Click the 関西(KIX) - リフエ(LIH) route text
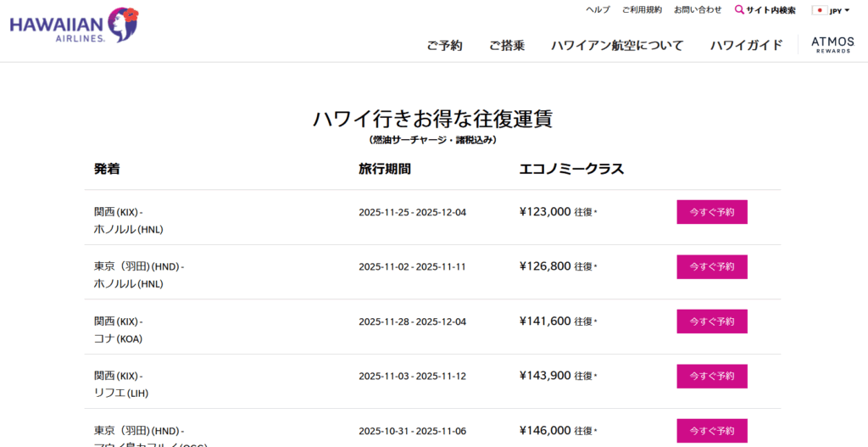 pyautogui.click(x=121, y=384)
